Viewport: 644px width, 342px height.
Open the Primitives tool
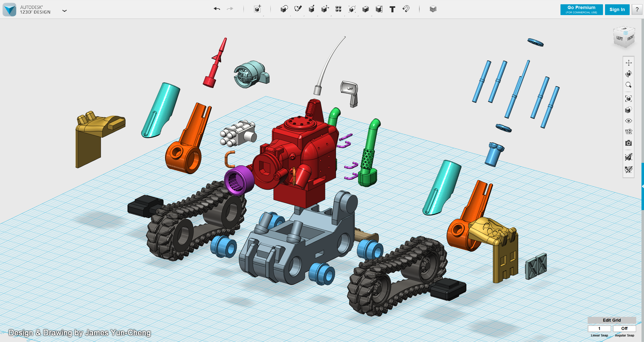pyautogui.click(x=284, y=9)
